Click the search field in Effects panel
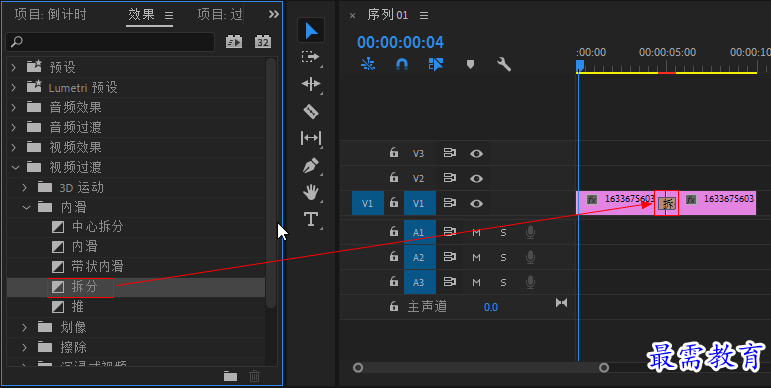This screenshot has width=771, height=388. click(110, 42)
